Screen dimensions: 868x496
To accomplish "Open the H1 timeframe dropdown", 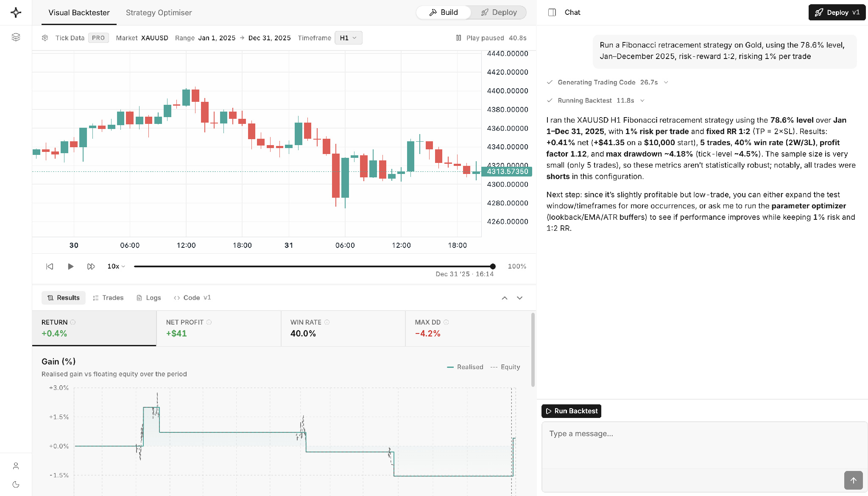I will pos(348,38).
